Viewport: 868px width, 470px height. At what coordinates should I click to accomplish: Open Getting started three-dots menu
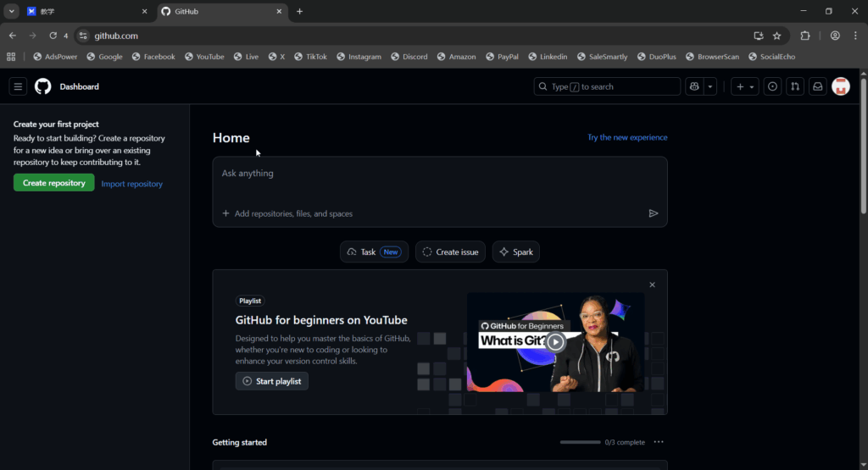[x=659, y=442]
